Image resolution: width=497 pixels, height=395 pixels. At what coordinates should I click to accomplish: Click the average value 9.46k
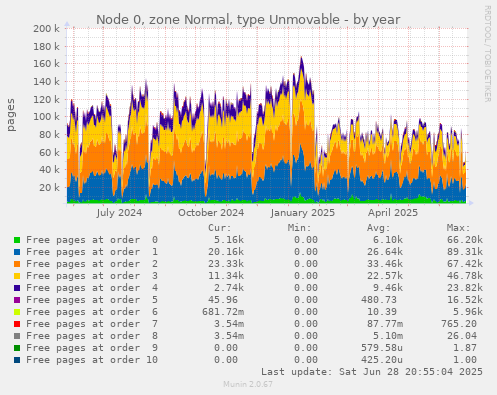[388, 288]
